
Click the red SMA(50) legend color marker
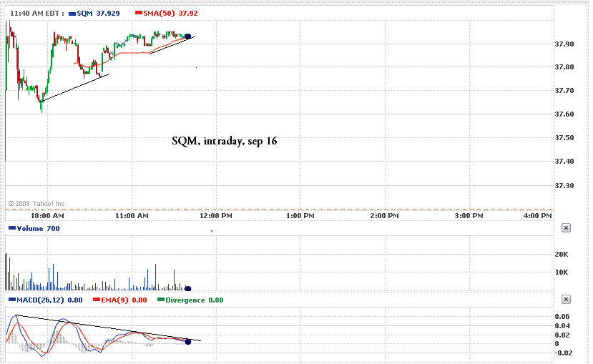[x=139, y=13]
